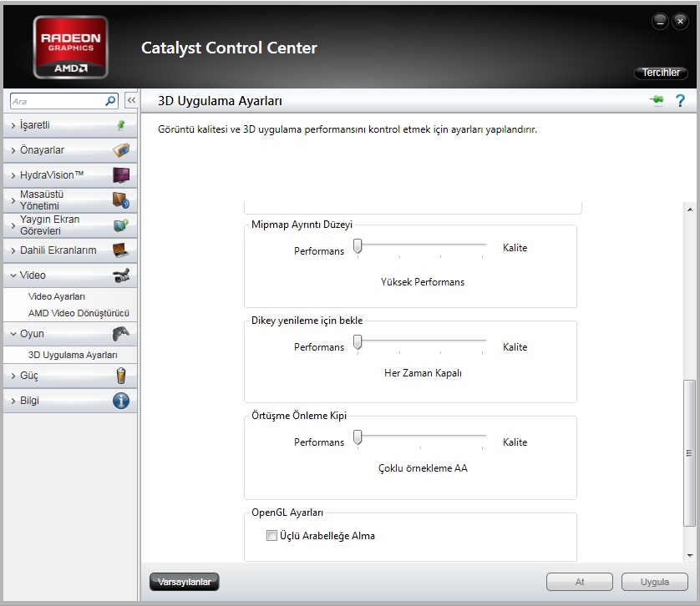The height and width of the screenshot is (606, 700).
Task: Click the scrollbar down arrow
Action: tap(690, 556)
